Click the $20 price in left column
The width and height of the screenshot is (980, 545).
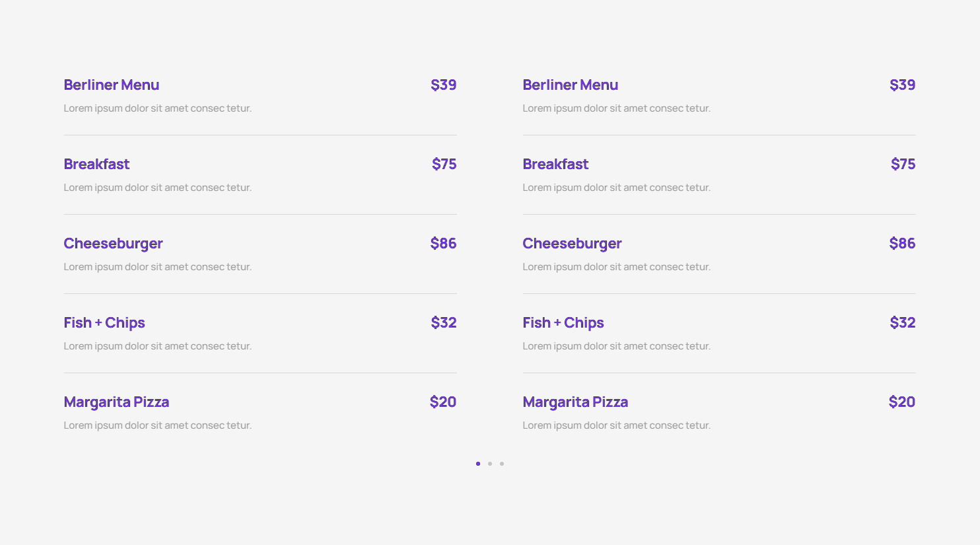[x=443, y=402]
